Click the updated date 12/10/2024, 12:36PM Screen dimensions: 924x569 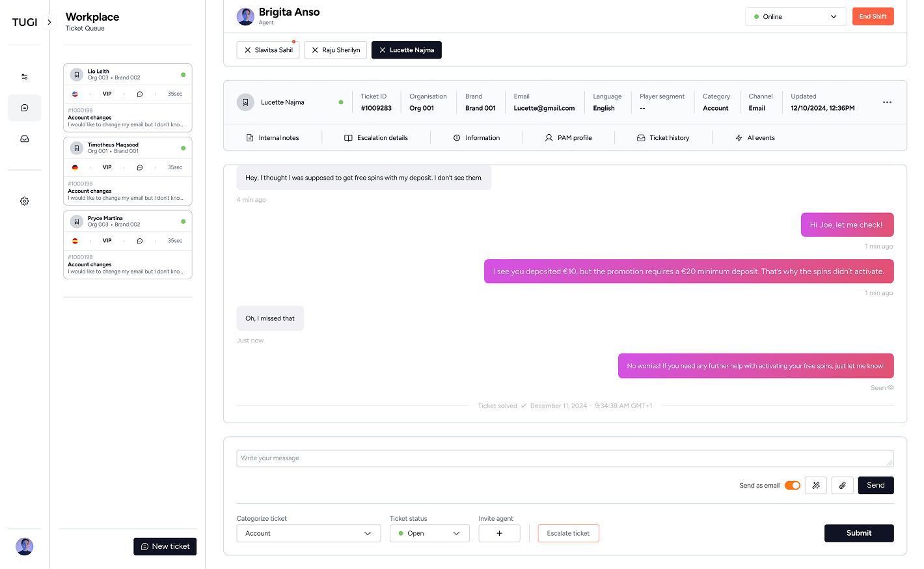[822, 109]
